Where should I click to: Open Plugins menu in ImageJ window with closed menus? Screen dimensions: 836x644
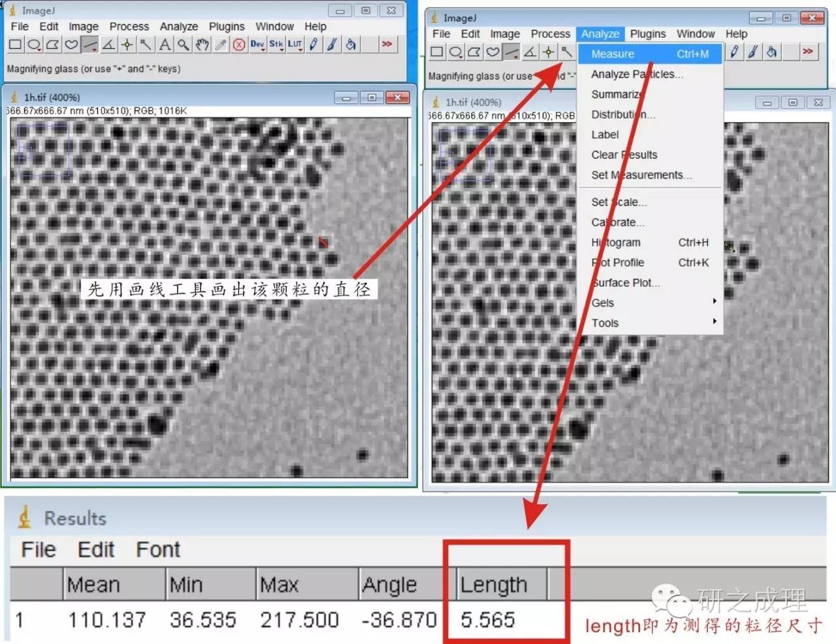coord(227,27)
